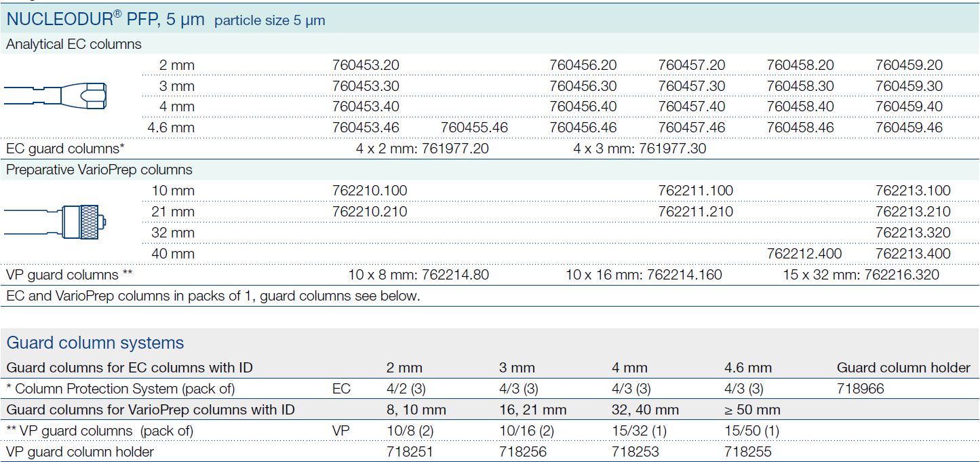Select VP guard column holder 718255
This screenshot has height=462, width=980.
747,452
